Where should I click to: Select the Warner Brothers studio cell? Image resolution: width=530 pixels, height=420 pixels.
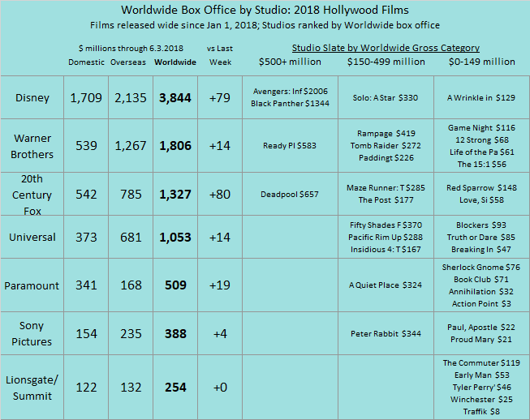[32, 146]
